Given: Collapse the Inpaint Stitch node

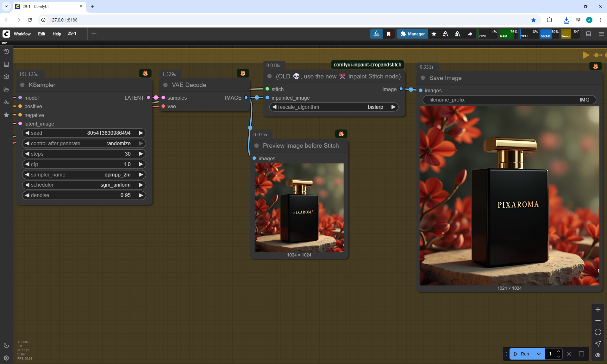Looking at the screenshot, I should pos(269,76).
